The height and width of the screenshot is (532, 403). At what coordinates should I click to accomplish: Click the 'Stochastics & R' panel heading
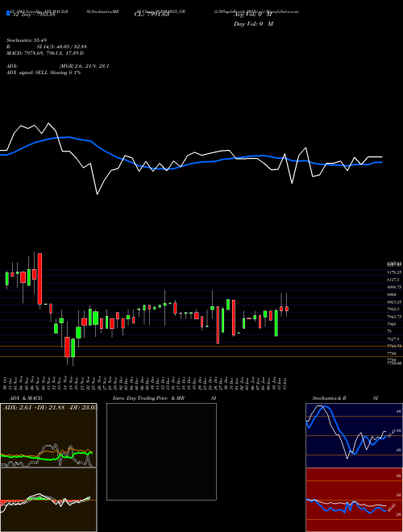329,398
